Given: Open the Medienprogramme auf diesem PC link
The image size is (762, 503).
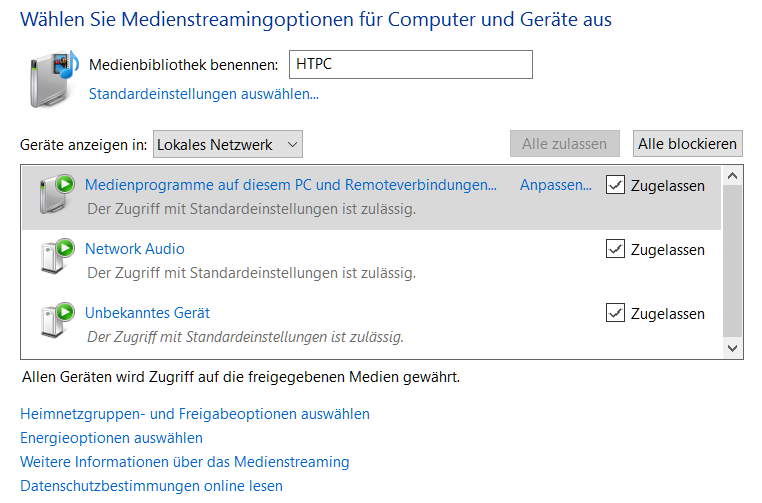Looking at the screenshot, I should point(291,185).
